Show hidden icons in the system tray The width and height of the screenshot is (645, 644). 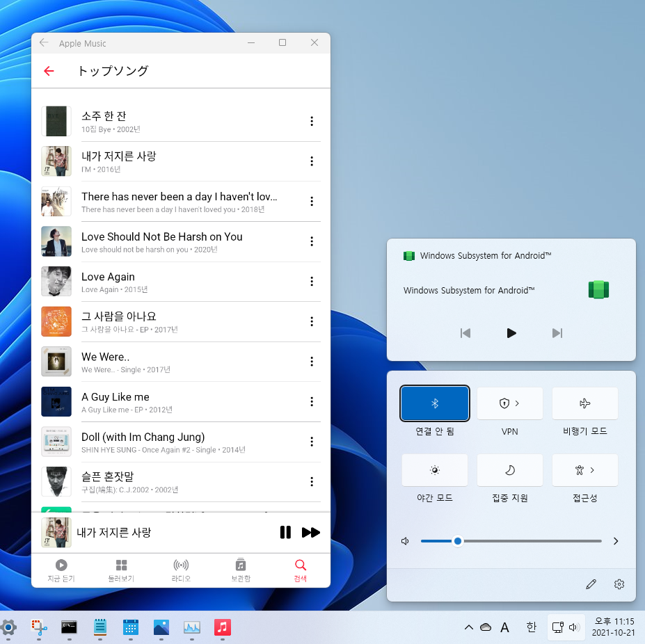[x=468, y=627]
